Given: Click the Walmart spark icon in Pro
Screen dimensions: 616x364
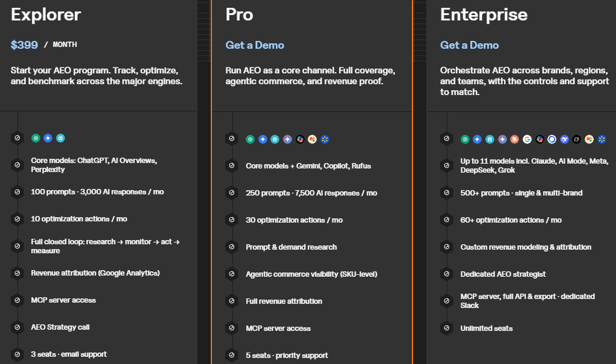Looking at the screenshot, I should pos(325,140).
